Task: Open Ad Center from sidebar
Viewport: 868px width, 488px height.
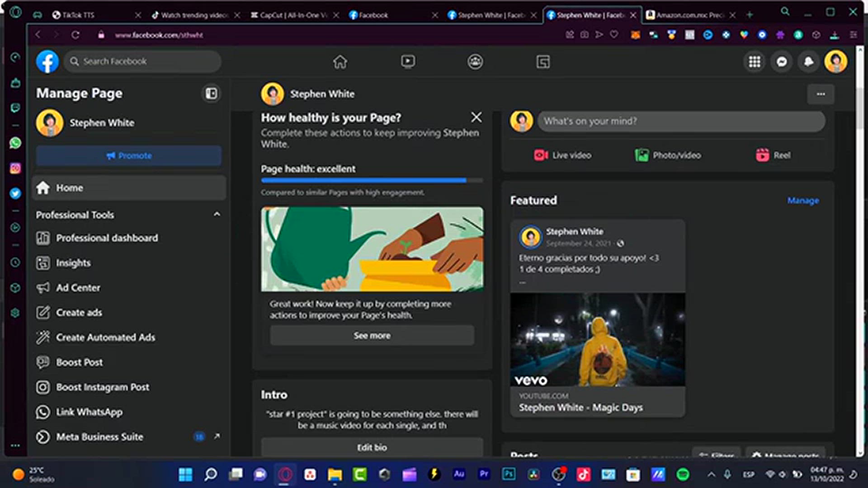Action: [78, 288]
